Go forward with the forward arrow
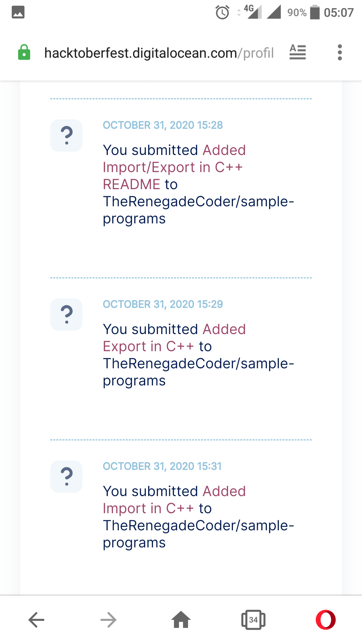 pos(109,620)
